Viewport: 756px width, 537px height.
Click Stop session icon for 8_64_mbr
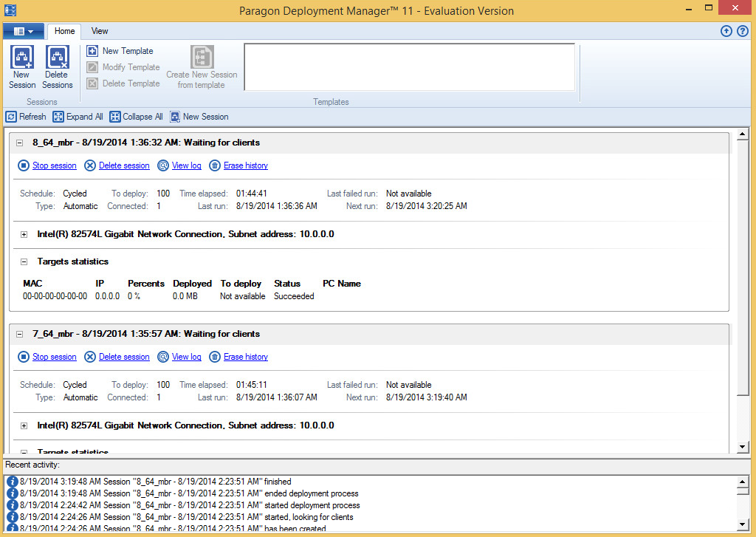click(x=24, y=165)
